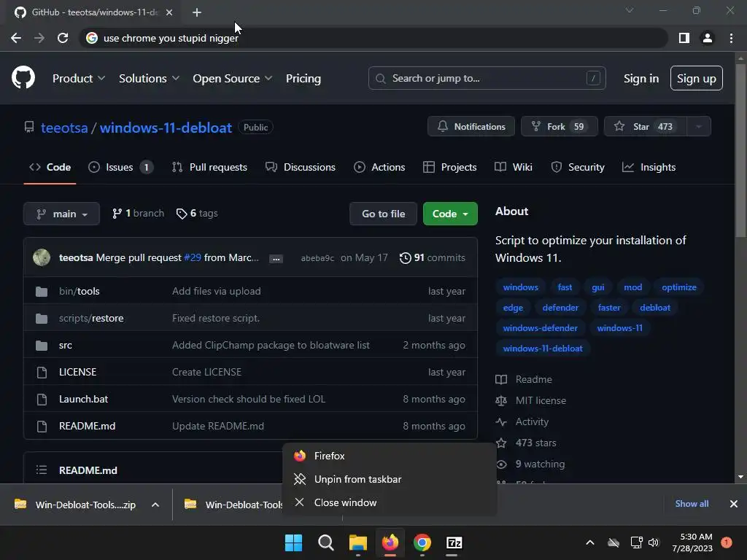This screenshot has height=560, width=747.
Task: Open a new tab with plus icon
Action: (x=197, y=12)
